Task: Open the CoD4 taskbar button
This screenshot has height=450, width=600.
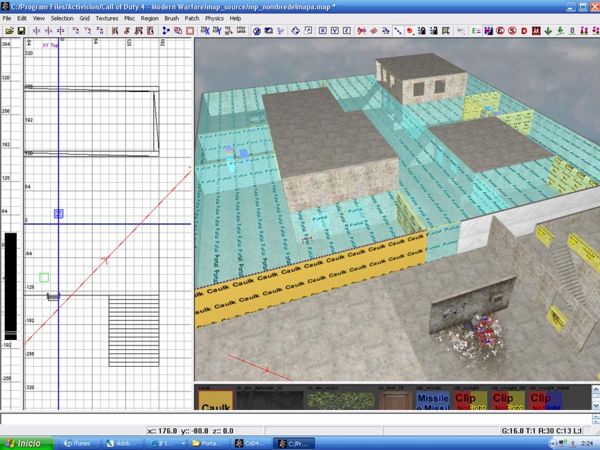Action: 249,443
